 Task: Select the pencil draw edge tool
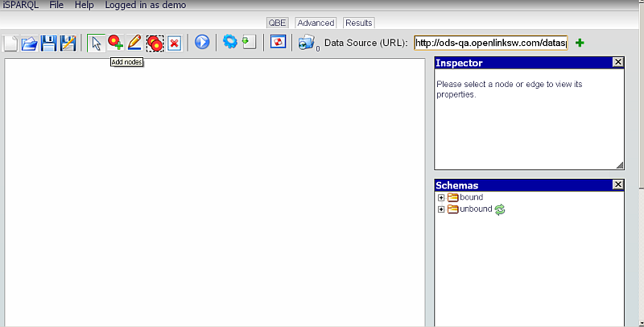(x=134, y=43)
